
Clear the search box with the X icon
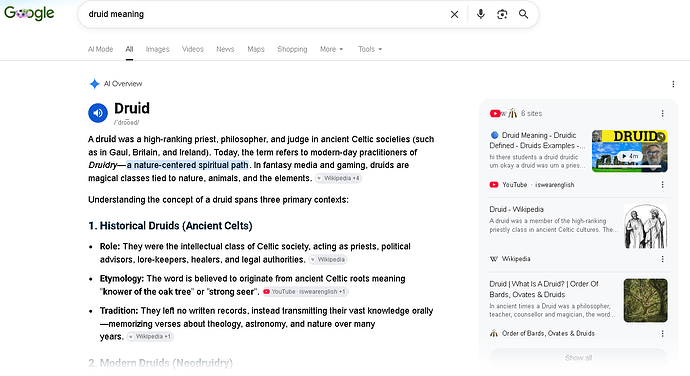pyautogui.click(x=454, y=15)
